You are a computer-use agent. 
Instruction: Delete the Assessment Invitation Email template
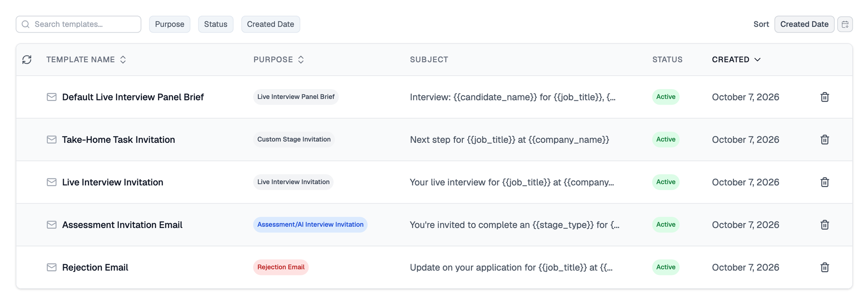[825, 225]
